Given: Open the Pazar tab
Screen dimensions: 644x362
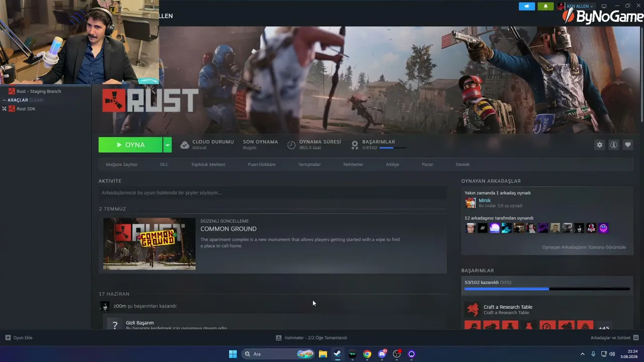Looking at the screenshot, I should click(x=427, y=164).
